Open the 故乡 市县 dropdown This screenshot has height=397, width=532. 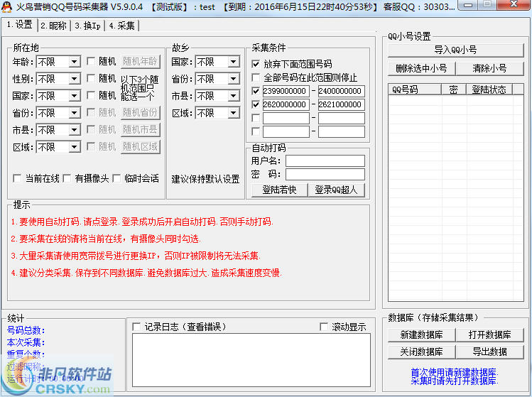(217, 96)
